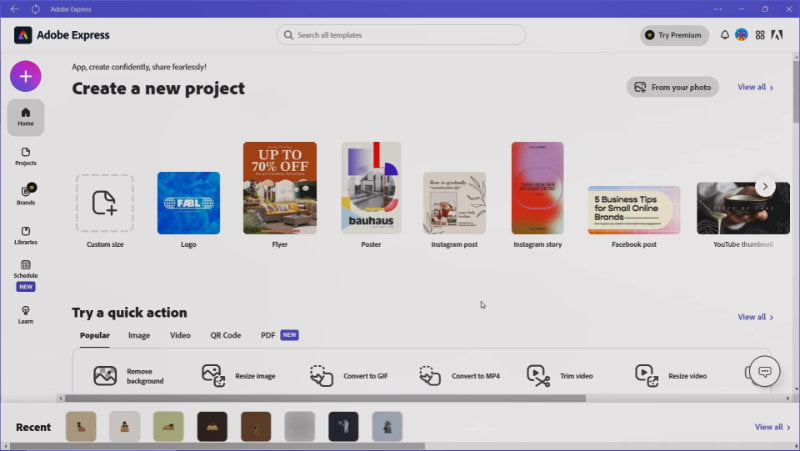Screen dimensions: 800x451
Task: Click the Custom size tile
Action: 105,203
